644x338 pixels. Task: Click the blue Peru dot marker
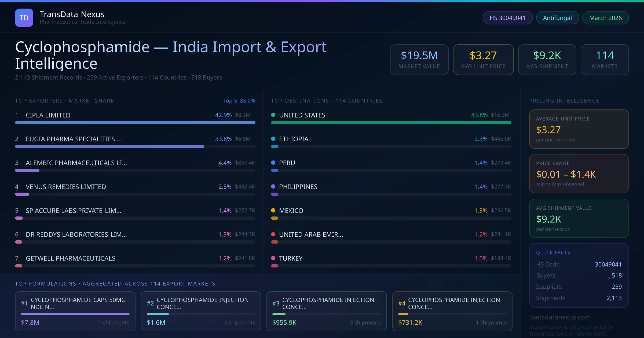pyautogui.click(x=273, y=163)
